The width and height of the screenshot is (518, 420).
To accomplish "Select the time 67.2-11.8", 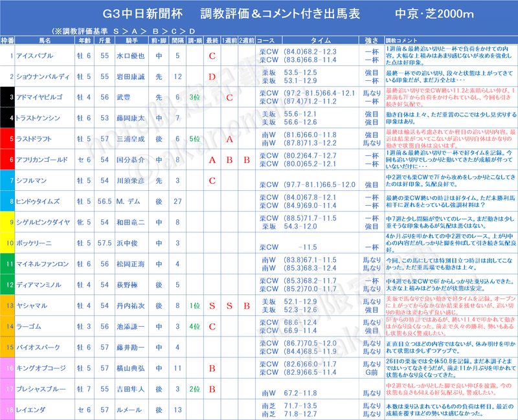I will click(300, 393).
